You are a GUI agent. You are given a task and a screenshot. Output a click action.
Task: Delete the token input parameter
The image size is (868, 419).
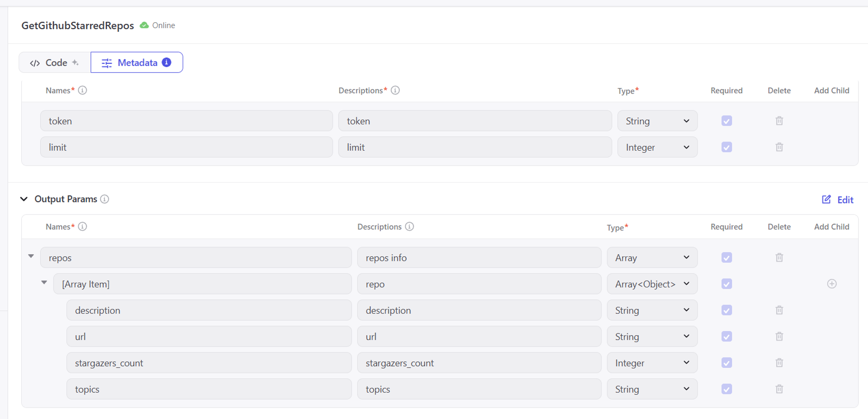779,121
